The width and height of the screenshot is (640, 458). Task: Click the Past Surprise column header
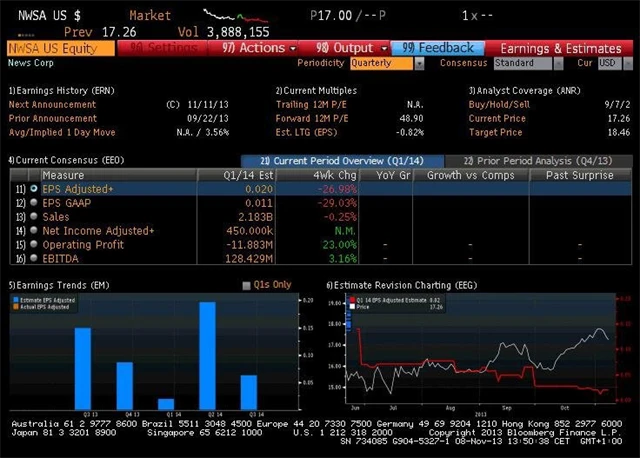point(580,175)
